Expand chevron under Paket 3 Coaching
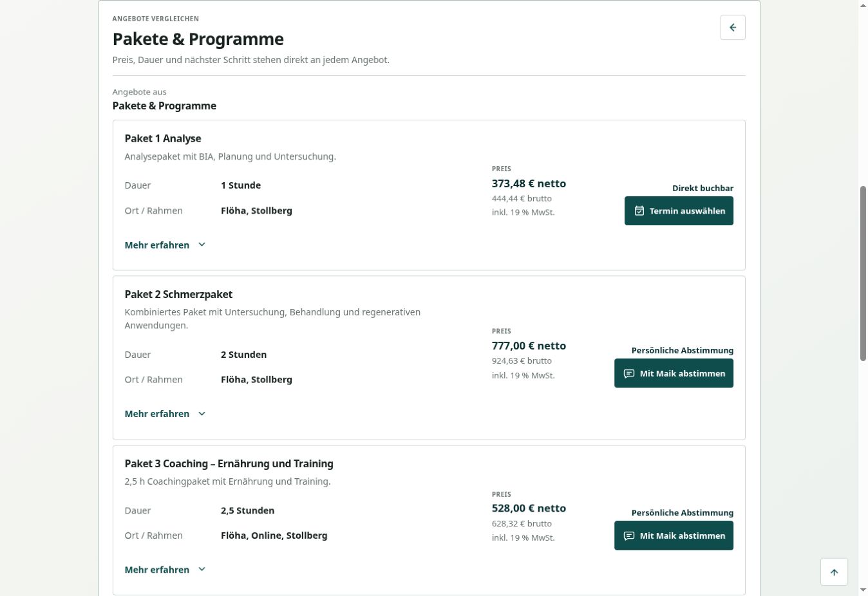This screenshot has height=596, width=868. 202,570
